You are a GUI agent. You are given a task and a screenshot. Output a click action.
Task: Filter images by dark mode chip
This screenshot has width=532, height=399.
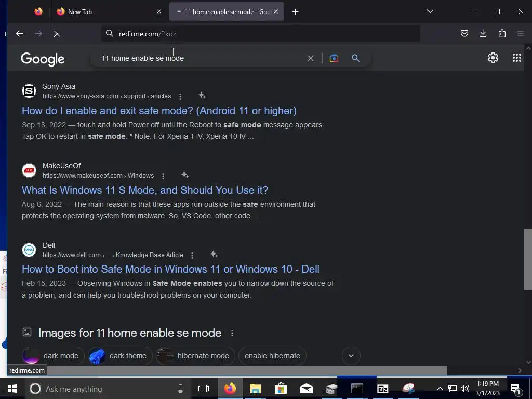[x=54, y=356]
